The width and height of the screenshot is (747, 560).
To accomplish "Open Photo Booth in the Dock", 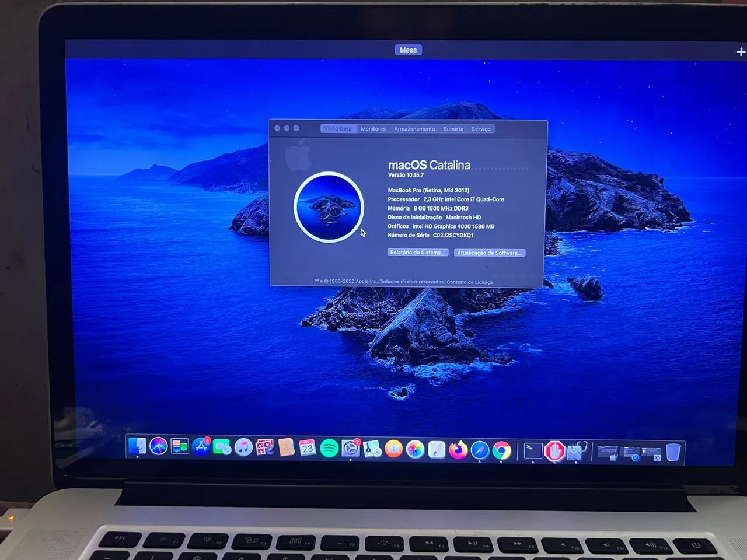I will pos(265,447).
